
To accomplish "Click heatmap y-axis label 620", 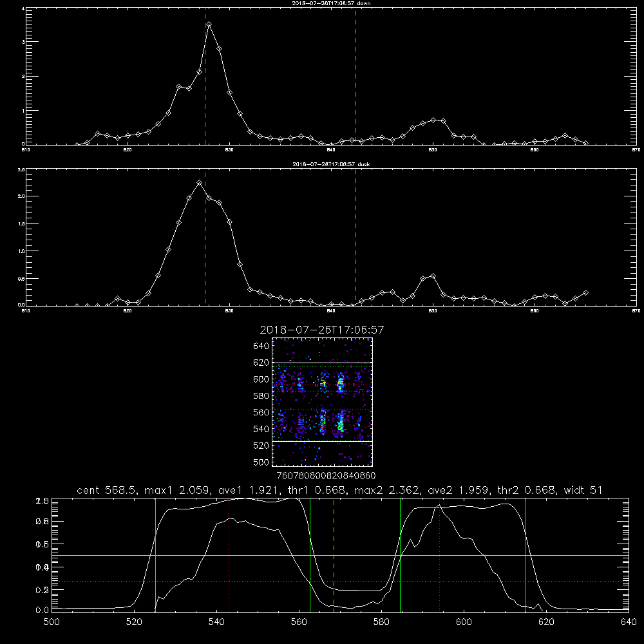I will tap(261, 363).
